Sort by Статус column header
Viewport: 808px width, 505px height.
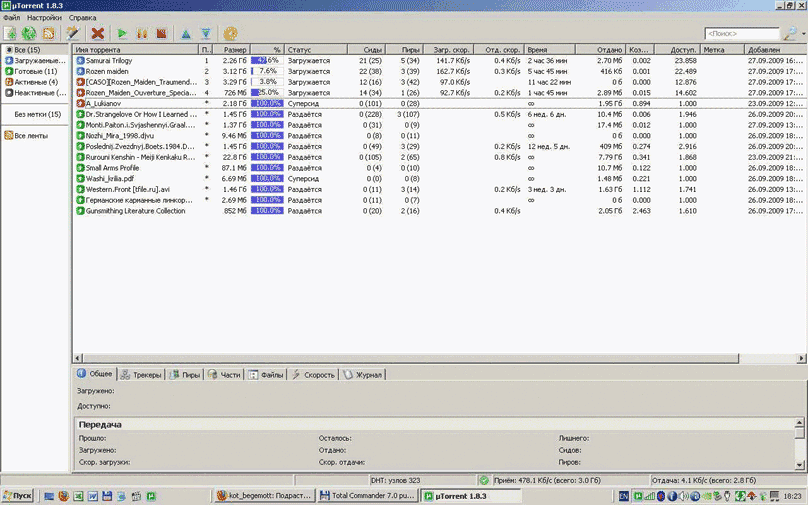[x=316, y=49]
